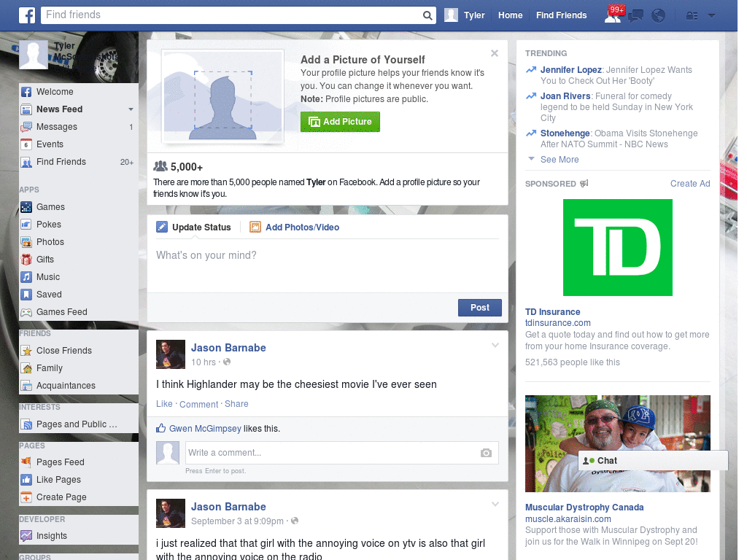The image size is (747, 560).
Task: Click the Facebook logo
Action: [26, 15]
